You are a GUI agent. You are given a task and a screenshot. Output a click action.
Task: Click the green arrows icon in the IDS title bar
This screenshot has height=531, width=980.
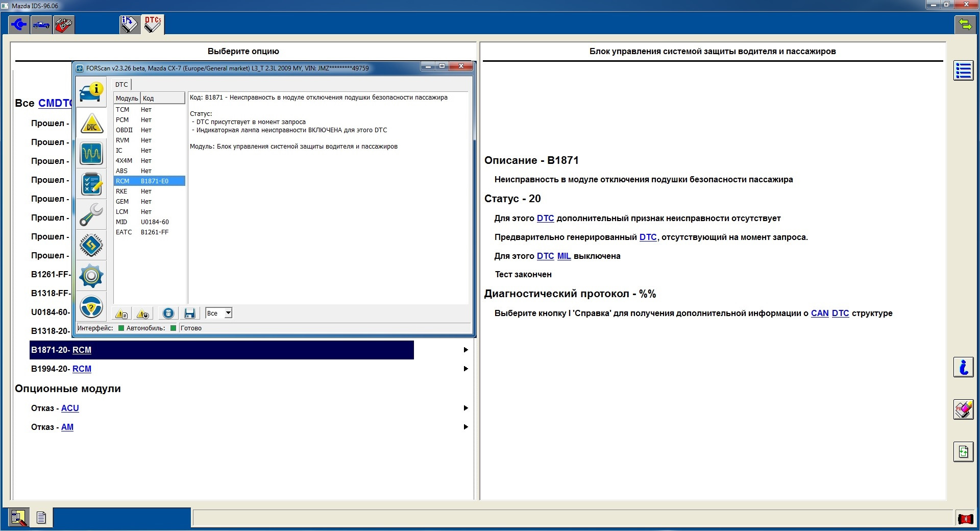click(x=965, y=24)
